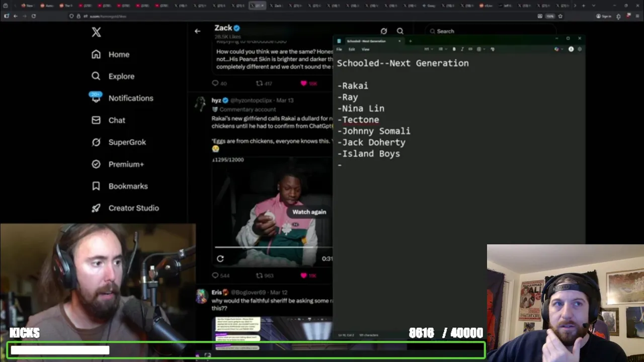
Task: Open the browser hamburger menu
Action: [x=637, y=16]
